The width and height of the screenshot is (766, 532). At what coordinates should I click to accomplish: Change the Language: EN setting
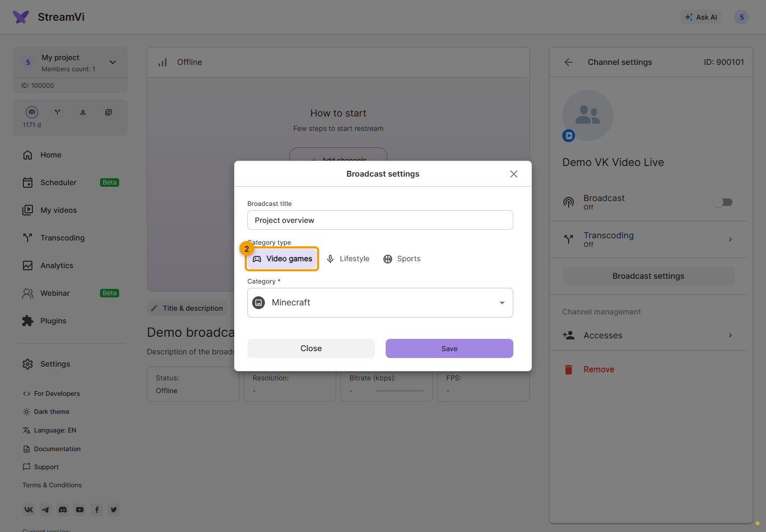pos(49,430)
